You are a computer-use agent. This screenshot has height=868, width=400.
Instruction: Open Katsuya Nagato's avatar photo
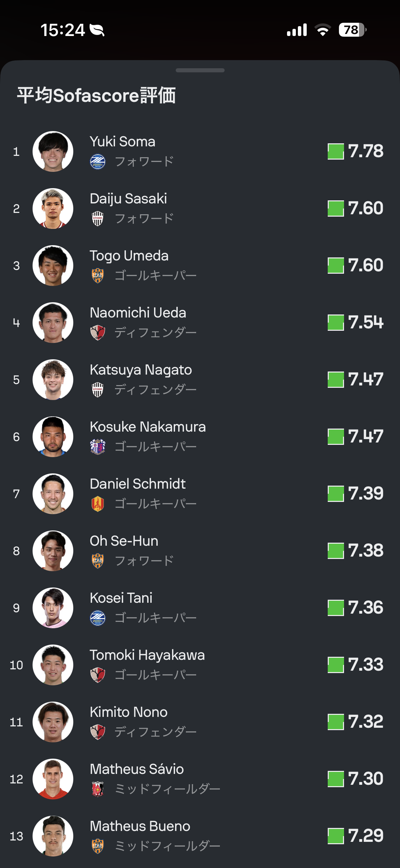[x=53, y=380]
